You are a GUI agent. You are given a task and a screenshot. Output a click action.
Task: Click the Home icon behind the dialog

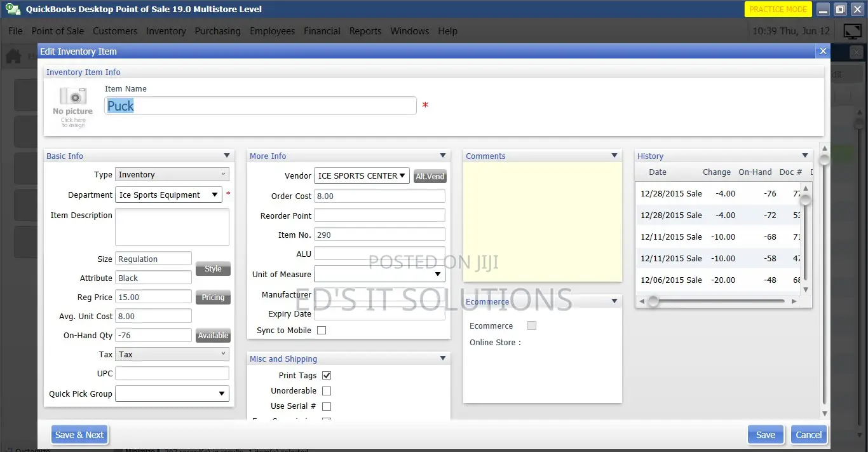[x=13, y=57]
